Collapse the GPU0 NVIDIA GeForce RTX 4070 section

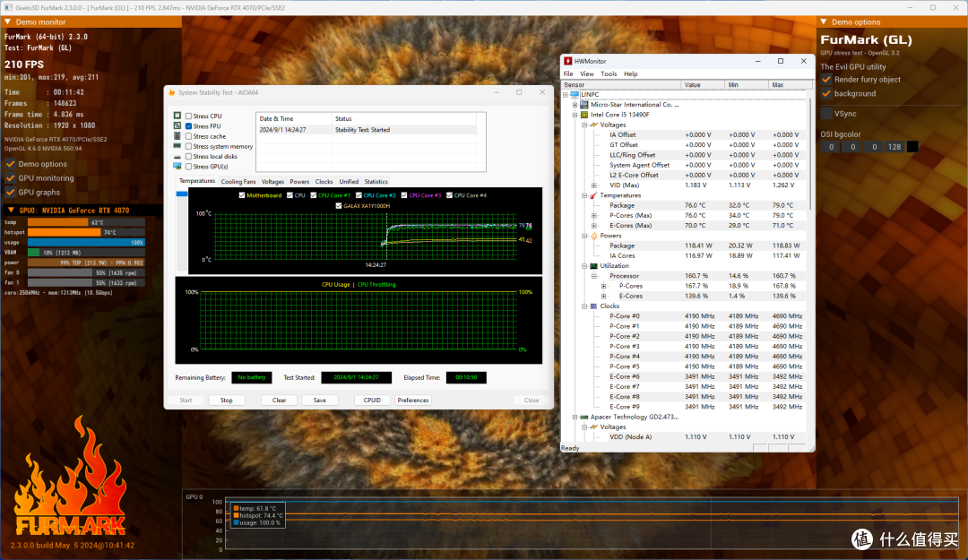click(11, 210)
